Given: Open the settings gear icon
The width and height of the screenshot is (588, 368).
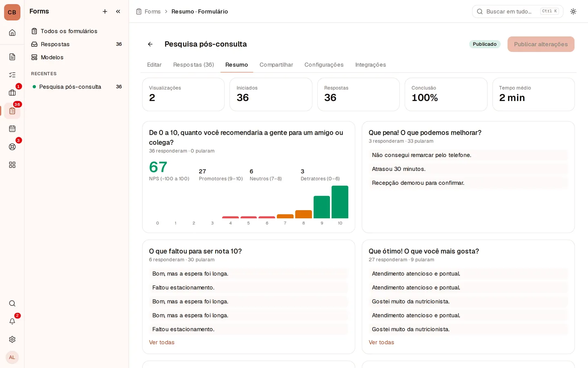Looking at the screenshot, I should [x=12, y=339].
